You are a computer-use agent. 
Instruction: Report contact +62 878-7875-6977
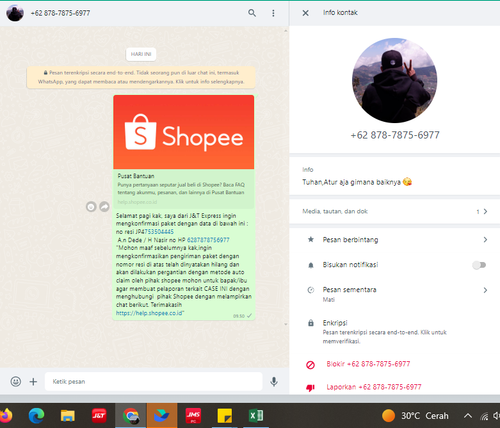pyautogui.click(x=374, y=387)
